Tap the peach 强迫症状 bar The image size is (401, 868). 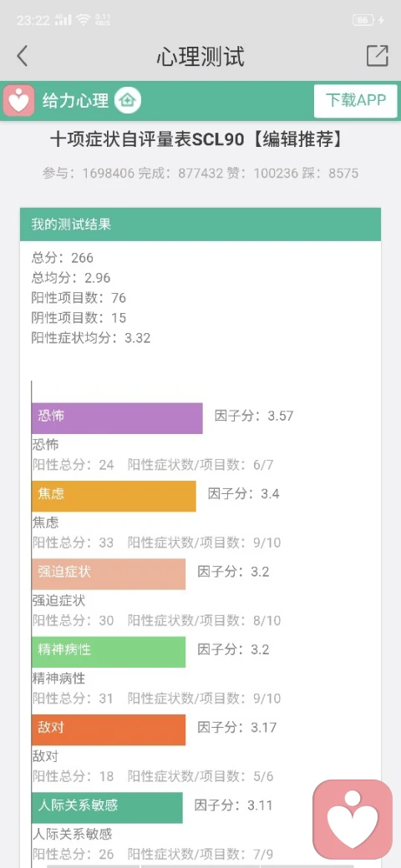109,574
